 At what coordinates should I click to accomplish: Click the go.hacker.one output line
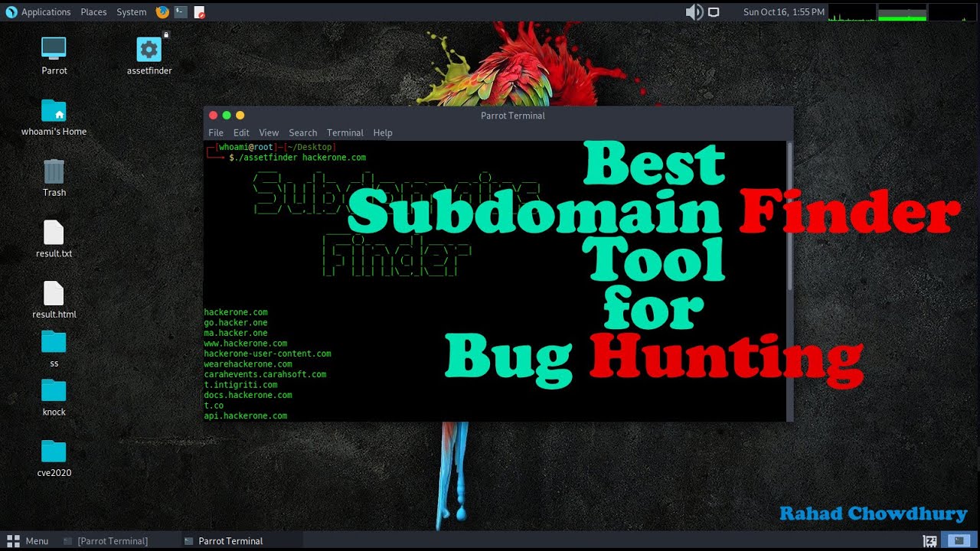(236, 323)
